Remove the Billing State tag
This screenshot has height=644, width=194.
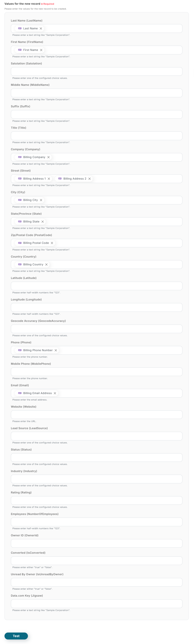click(x=43, y=221)
